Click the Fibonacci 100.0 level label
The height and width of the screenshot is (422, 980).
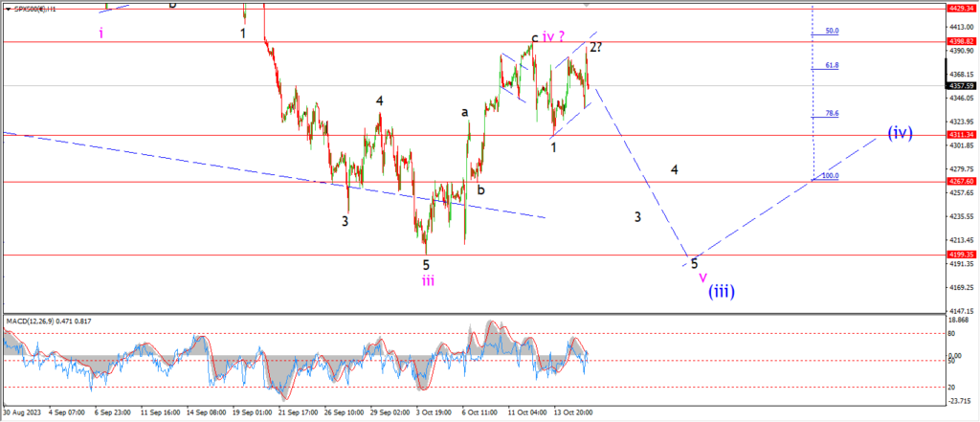[830, 176]
